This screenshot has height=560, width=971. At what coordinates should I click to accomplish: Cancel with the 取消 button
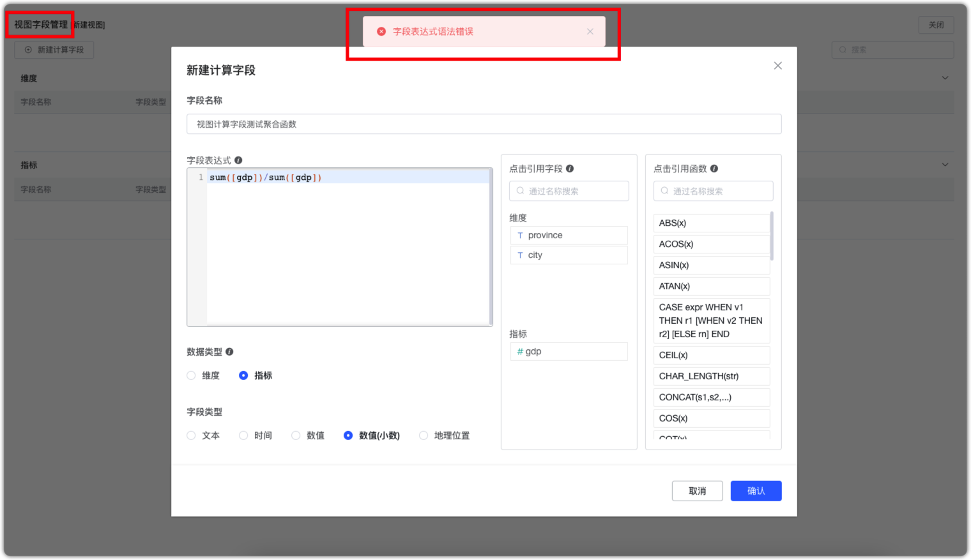(x=698, y=491)
